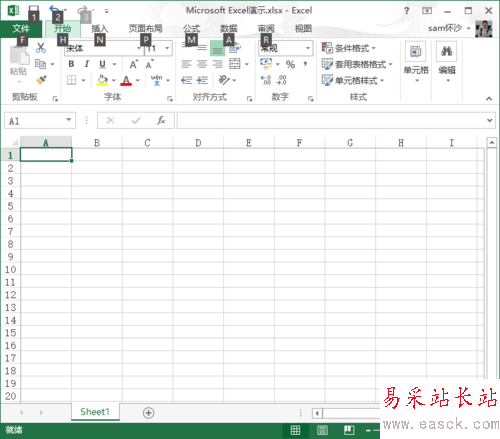Switch to Page Layout (页面布局) tab

coord(146,28)
